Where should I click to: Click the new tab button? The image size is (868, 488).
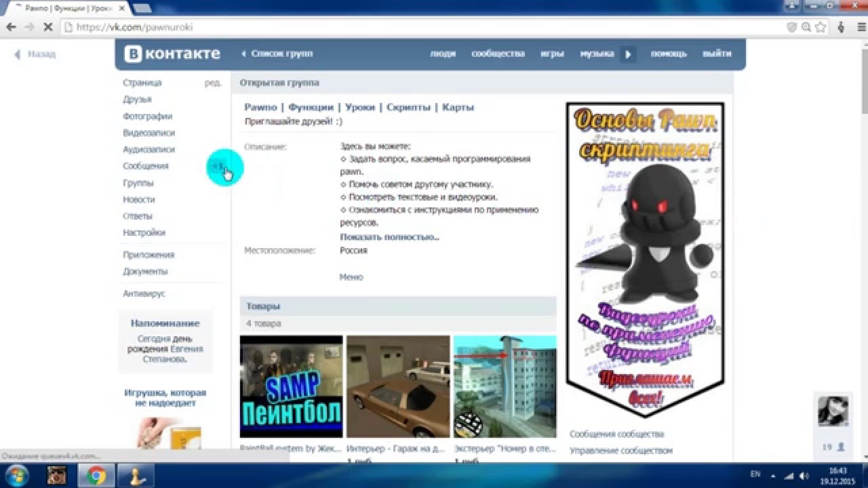pyautogui.click(x=142, y=7)
